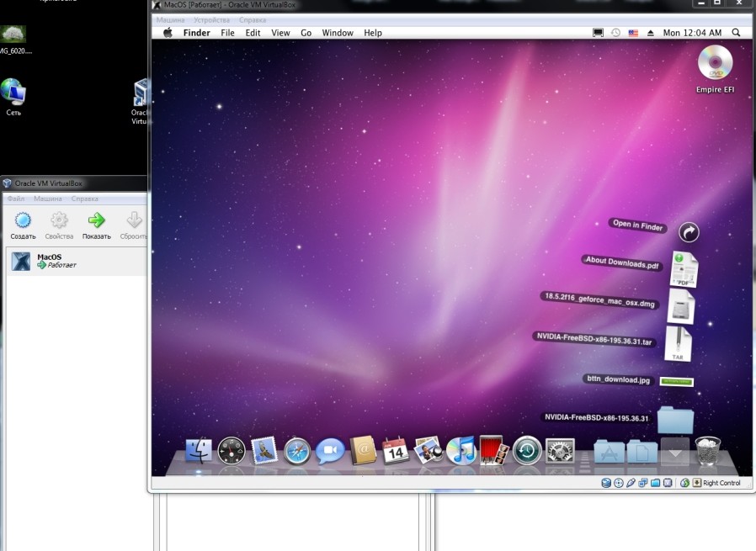This screenshot has width=756, height=551.
Task: Click hard disk indicator in VM status bar
Action: coord(606,483)
